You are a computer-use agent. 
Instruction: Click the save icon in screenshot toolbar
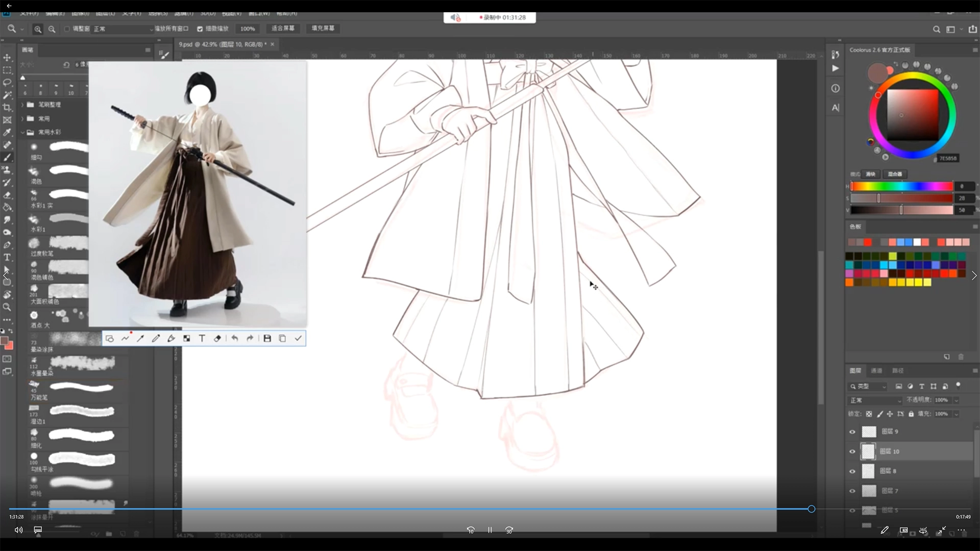click(267, 338)
